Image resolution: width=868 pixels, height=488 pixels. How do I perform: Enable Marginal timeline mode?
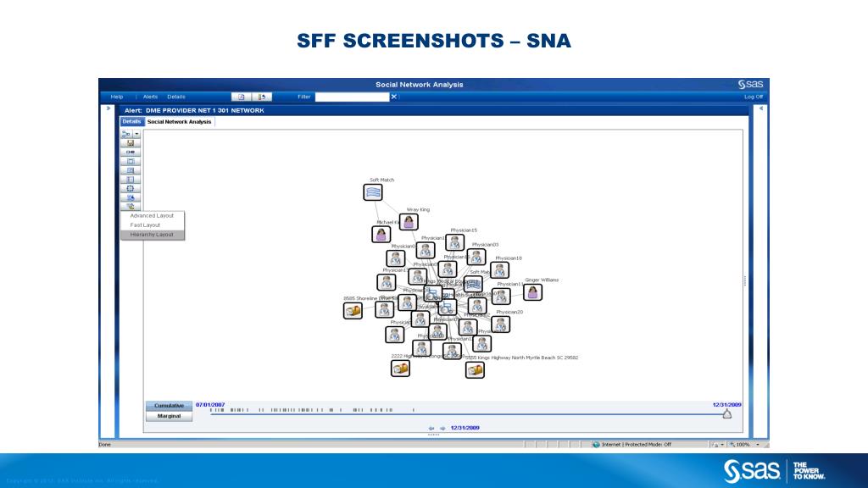click(169, 416)
